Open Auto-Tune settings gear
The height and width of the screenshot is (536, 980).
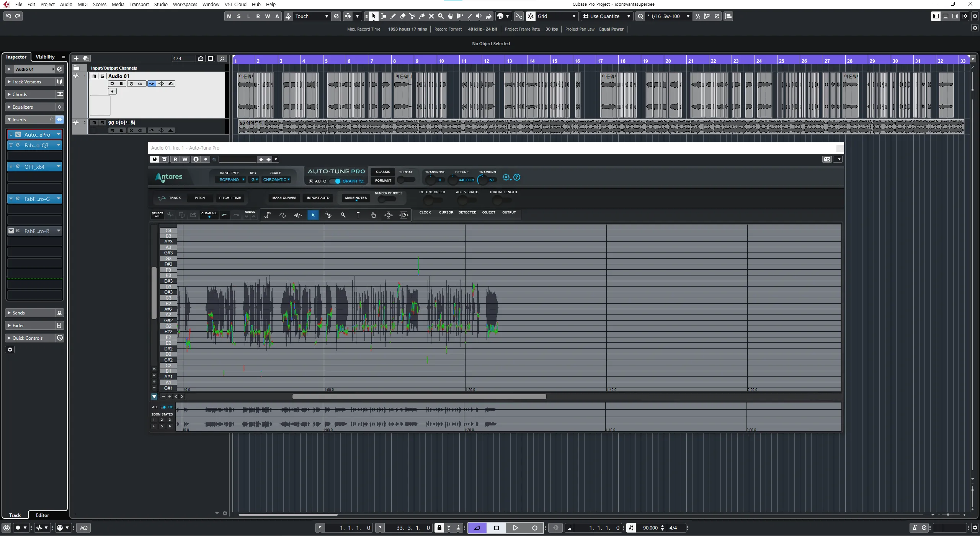coord(506,177)
